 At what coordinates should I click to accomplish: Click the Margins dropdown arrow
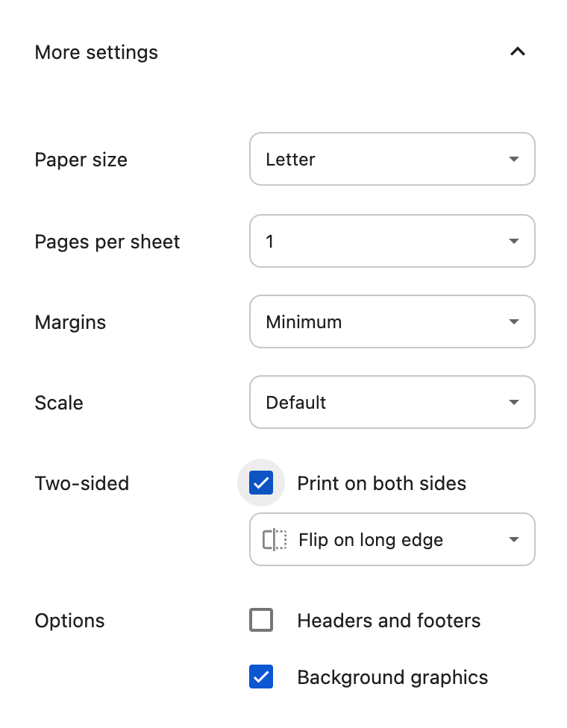pyautogui.click(x=513, y=322)
